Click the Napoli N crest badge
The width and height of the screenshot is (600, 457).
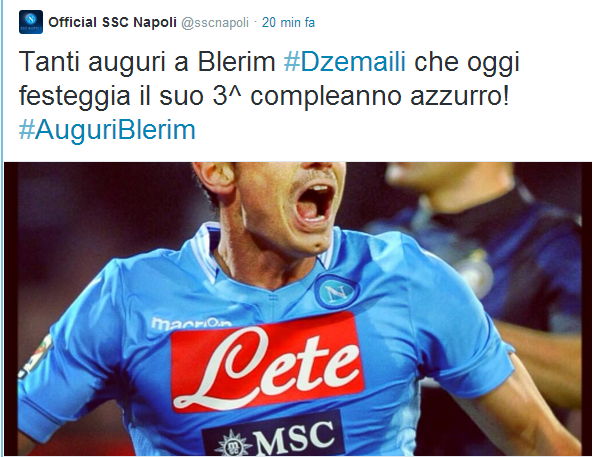(x=336, y=292)
